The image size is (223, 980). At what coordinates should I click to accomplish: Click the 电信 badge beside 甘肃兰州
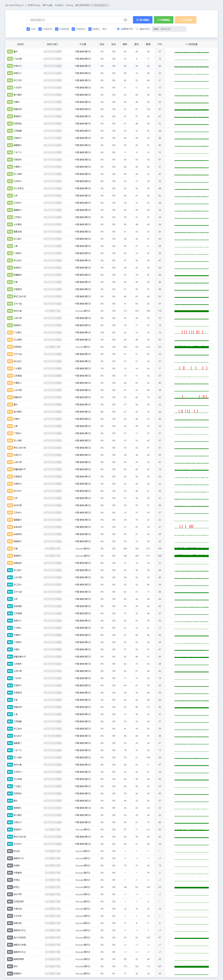point(10,66)
